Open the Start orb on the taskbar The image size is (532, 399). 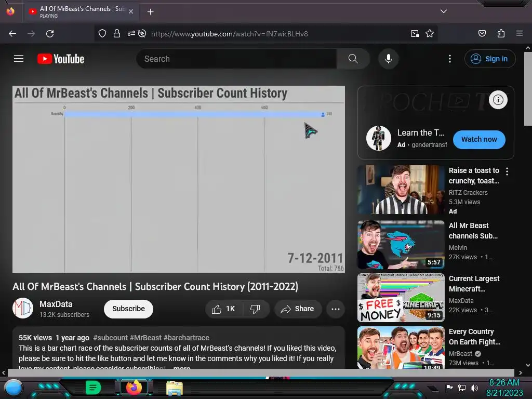[x=14, y=388]
